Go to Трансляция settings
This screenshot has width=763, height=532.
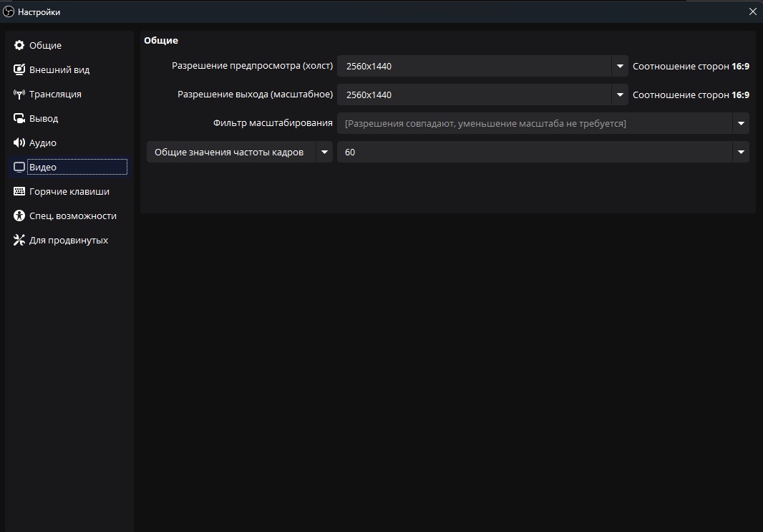point(69,94)
